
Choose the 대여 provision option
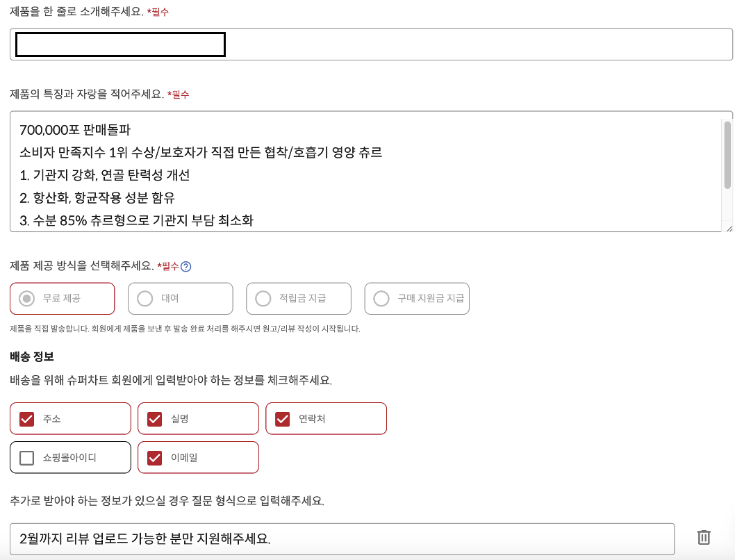144,298
